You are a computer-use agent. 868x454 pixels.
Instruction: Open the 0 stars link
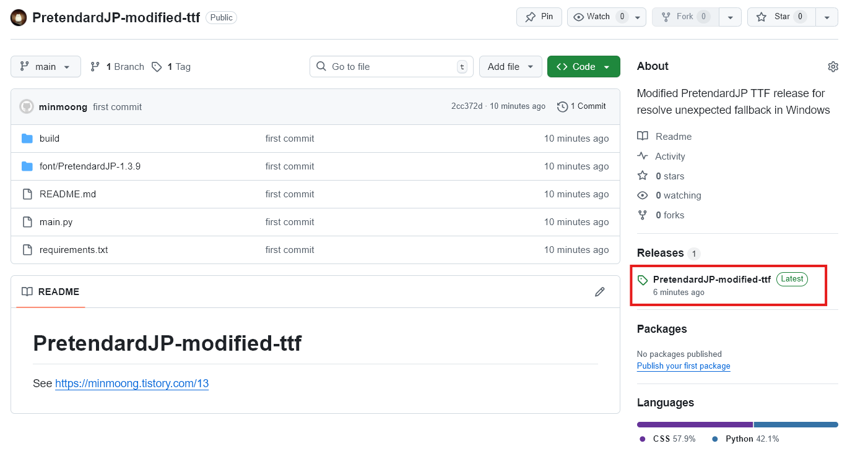(x=661, y=176)
